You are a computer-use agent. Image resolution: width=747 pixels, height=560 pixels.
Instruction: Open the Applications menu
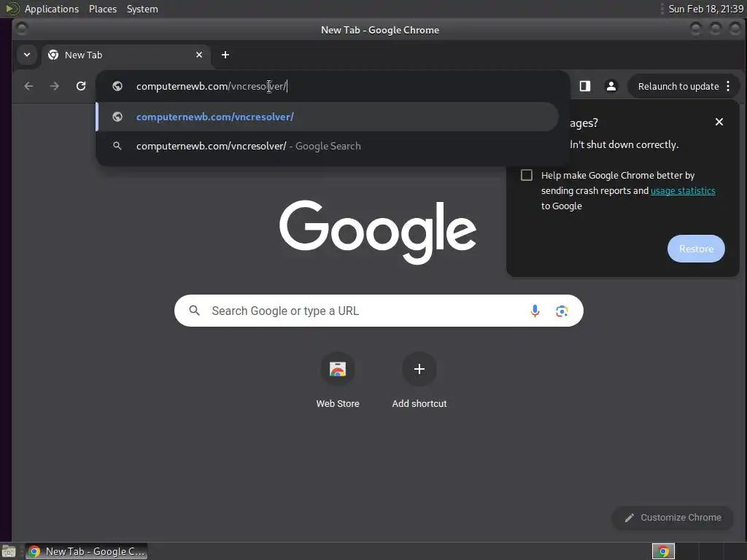52,9
